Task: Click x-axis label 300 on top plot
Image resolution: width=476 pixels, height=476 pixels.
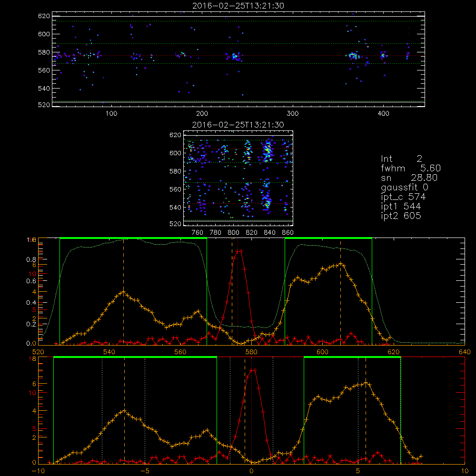Action: pyautogui.click(x=293, y=114)
